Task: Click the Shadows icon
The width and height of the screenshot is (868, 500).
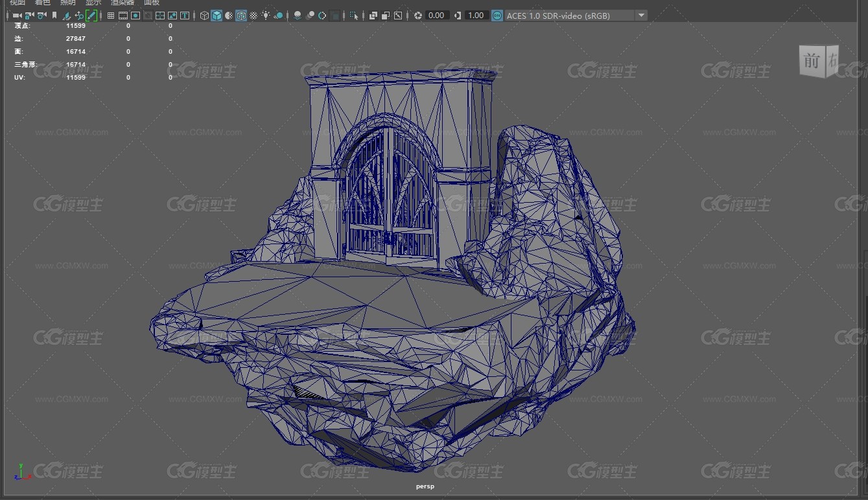Action: pyautogui.click(x=278, y=16)
